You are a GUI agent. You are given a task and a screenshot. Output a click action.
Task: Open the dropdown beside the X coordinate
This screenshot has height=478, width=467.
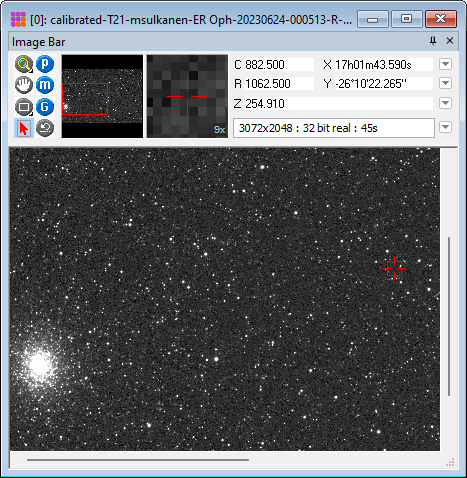tap(445, 64)
